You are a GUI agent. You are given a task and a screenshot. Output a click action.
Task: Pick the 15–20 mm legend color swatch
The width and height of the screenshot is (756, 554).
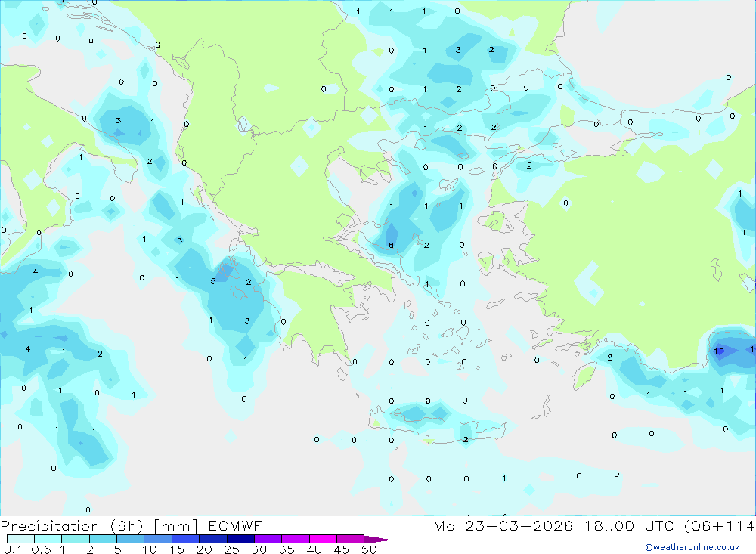(x=185, y=539)
